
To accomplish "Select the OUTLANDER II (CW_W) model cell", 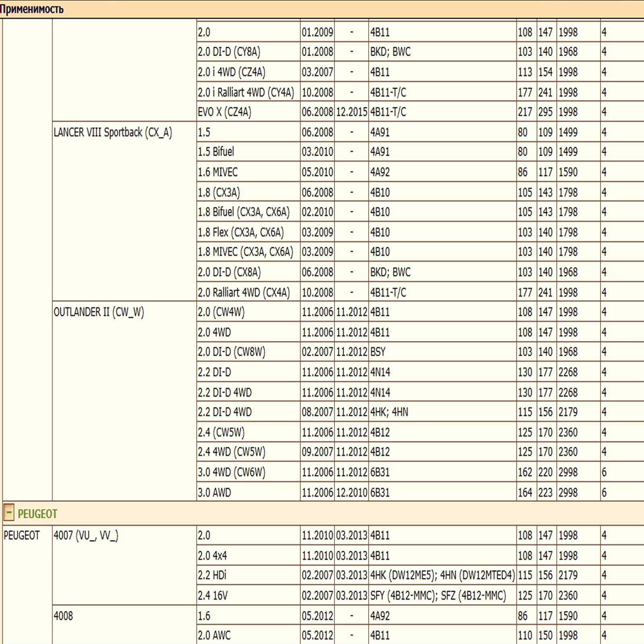I will (99, 312).
